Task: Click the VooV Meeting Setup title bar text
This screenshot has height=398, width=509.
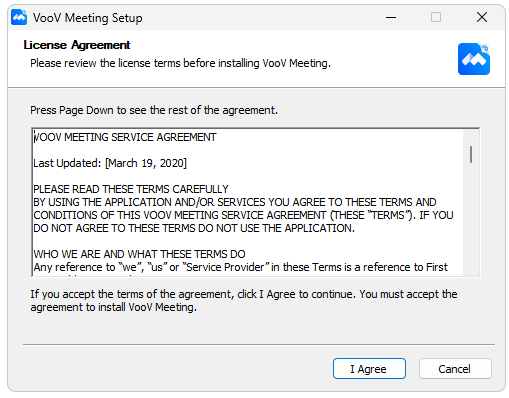Action: [87, 18]
